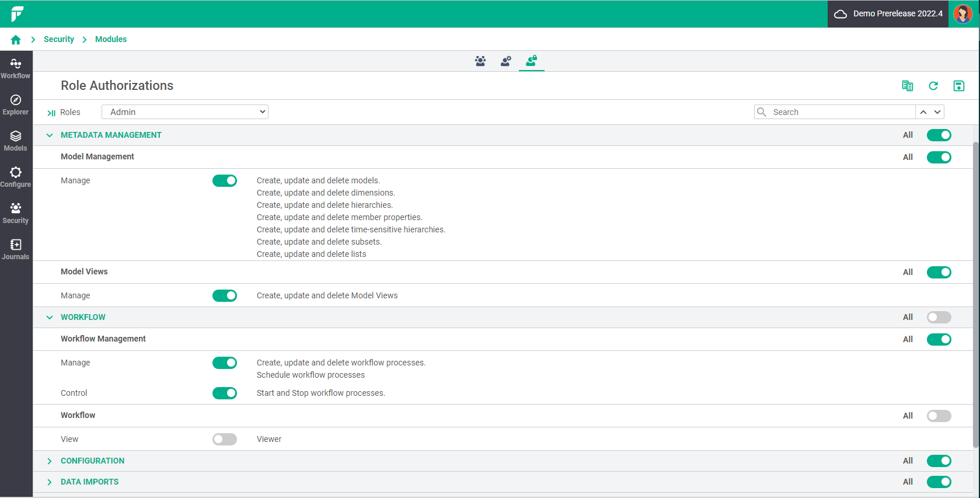Open the Security sidebar item
The image size is (980, 498).
point(16,213)
